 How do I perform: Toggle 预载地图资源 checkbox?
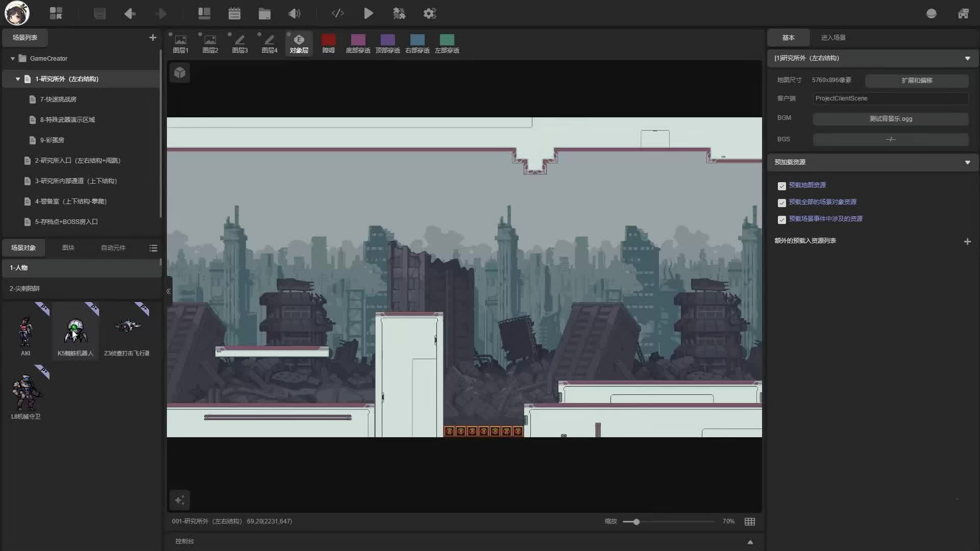781,186
